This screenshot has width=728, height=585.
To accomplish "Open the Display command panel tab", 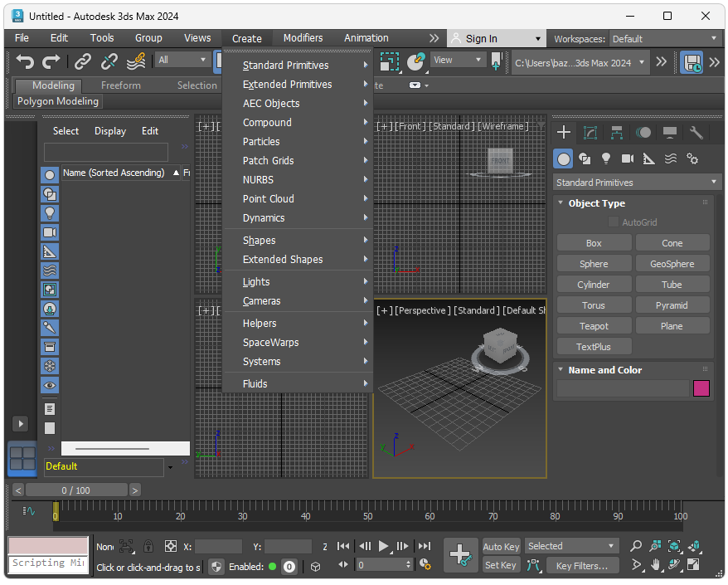I will point(669,133).
